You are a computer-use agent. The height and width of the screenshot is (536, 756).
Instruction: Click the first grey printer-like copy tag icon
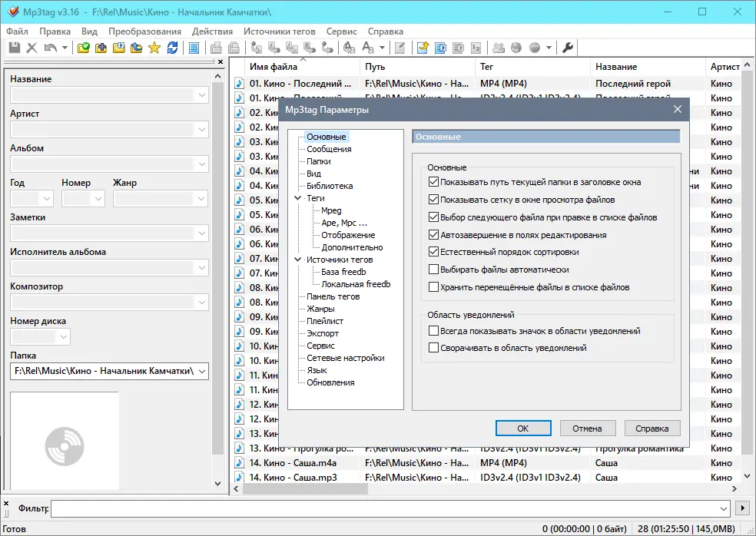coord(216,48)
